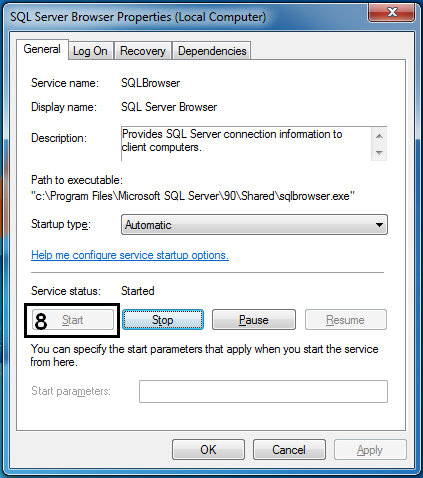Click the Start service button
423x478 pixels.
click(x=73, y=320)
